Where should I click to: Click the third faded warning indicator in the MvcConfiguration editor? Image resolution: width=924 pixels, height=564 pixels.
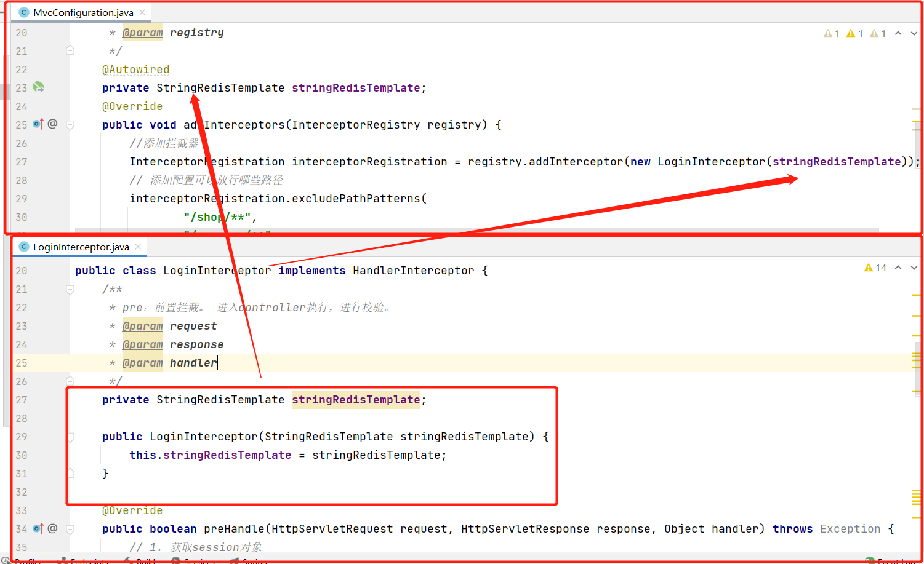point(878,33)
